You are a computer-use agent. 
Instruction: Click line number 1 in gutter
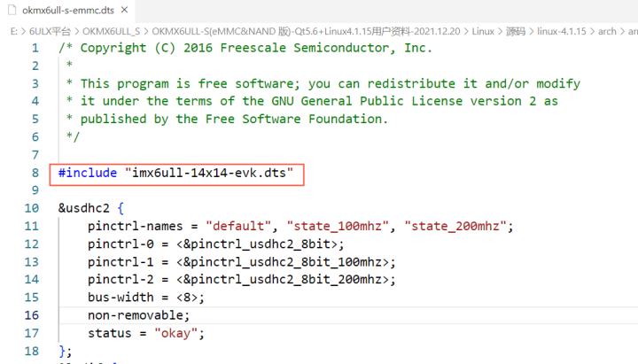(35, 48)
